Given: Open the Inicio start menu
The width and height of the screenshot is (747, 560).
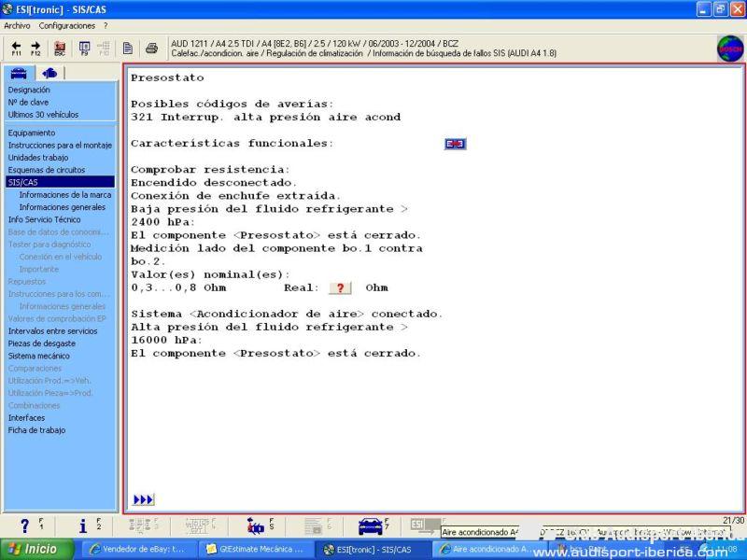Looking at the screenshot, I should pos(37,549).
